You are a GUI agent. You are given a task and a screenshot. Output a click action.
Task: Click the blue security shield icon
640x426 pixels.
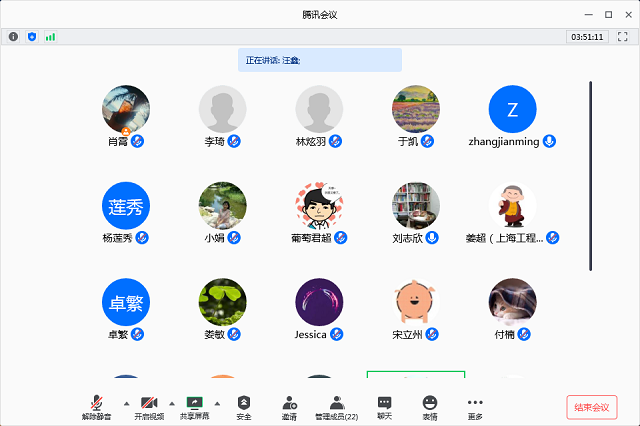click(31, 36)
